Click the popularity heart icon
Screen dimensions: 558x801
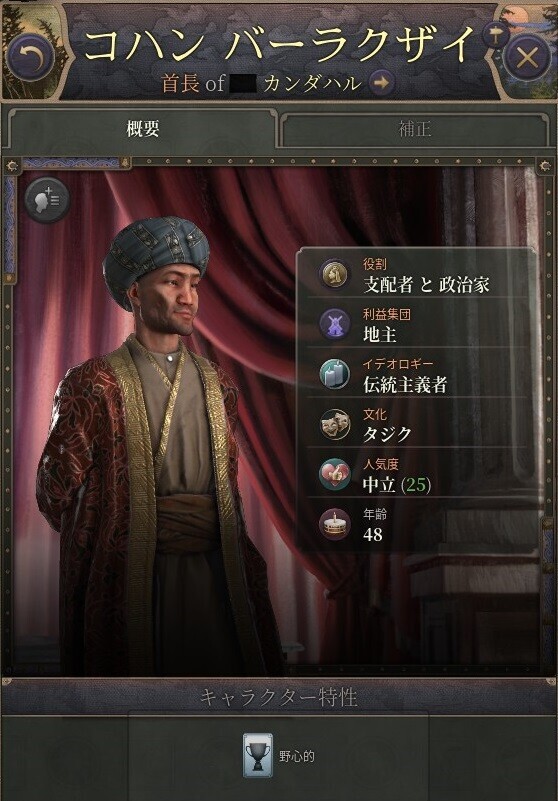click(335, 474)
